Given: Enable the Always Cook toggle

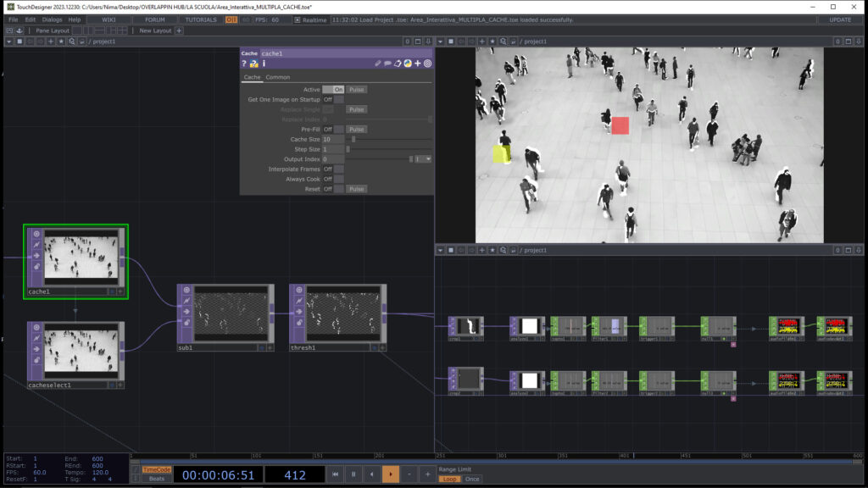Looking at the screenshot, I should (x=333, y=179).
